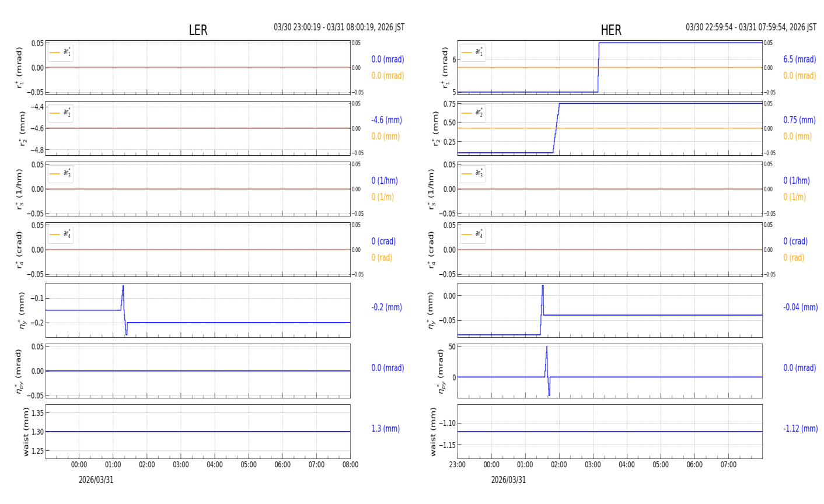Select the HER blue 0 (crad) value
Screen dimensions: 824x504
point(795,242)
